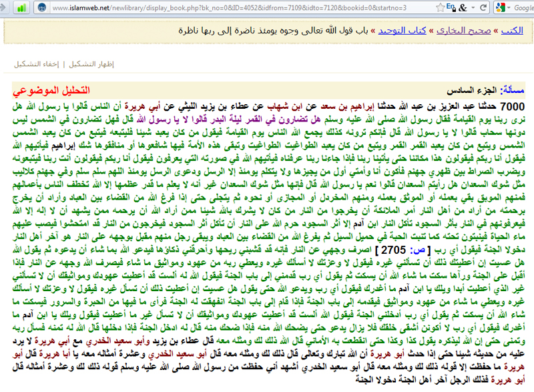Open the صحيح البخاري breadcrumb link

(x=463, y=30)
